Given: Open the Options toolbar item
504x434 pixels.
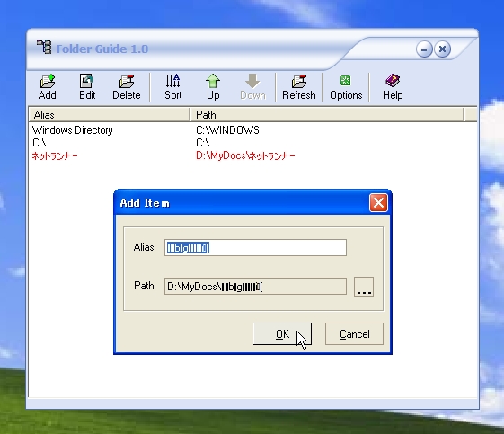Looking at the screenshot, I should pos(346,87).
